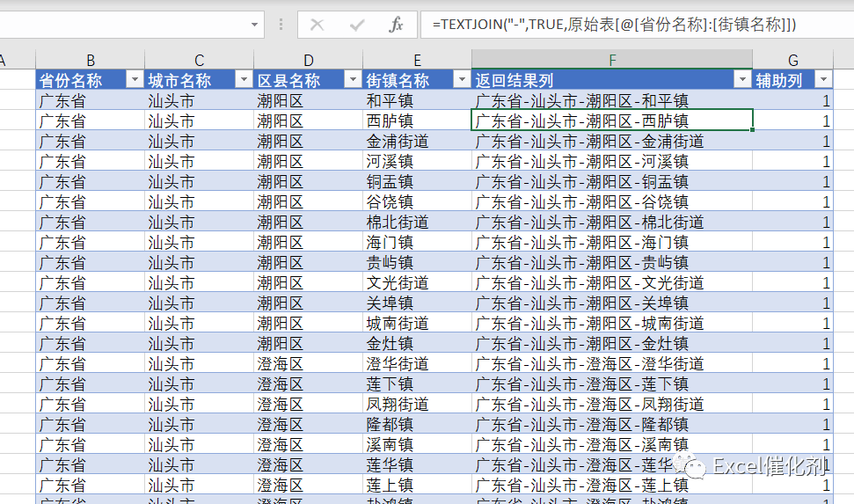The height and width of the screenshot is (504, 854).
Task: Open filter dropdown for 省份名称 column
Action: (135, 80)
